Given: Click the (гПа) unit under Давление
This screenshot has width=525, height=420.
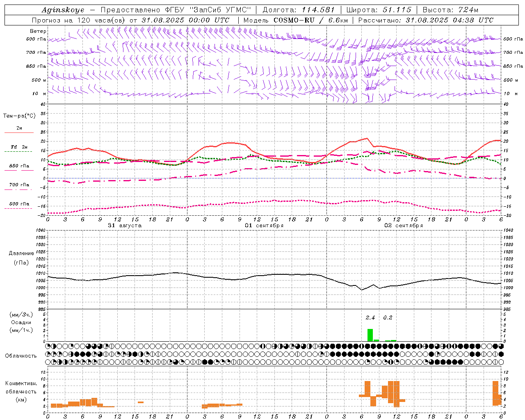Looking at the screenshot, I should tap(21, 263).
